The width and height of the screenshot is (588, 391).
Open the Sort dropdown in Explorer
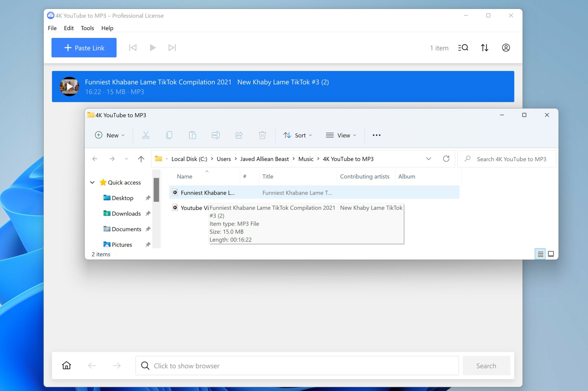pos(297,135)
